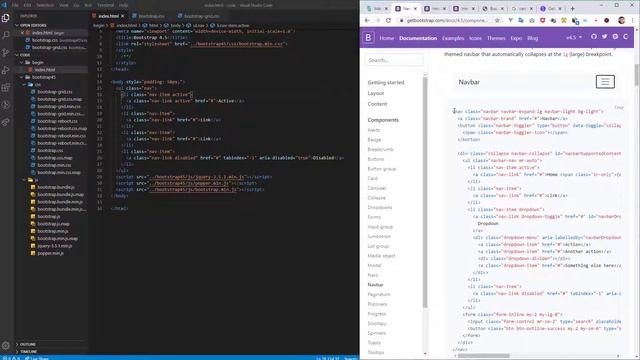Open the Edit menu in VS Code
The height and width of the screenshot is (360, 640).
27,5
